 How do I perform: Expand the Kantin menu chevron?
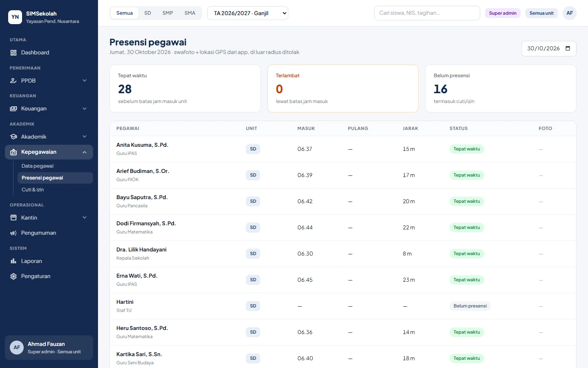tap(85, 218)
